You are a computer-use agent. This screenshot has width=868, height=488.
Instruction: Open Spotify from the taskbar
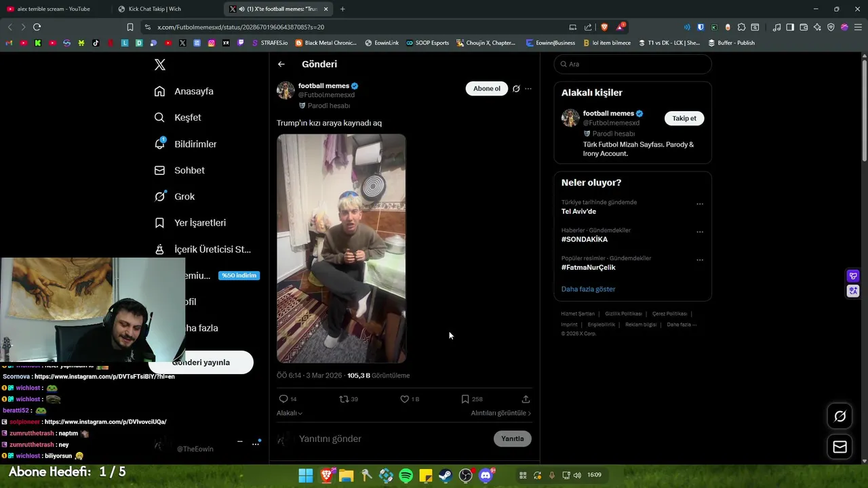[x=406, y=475]
